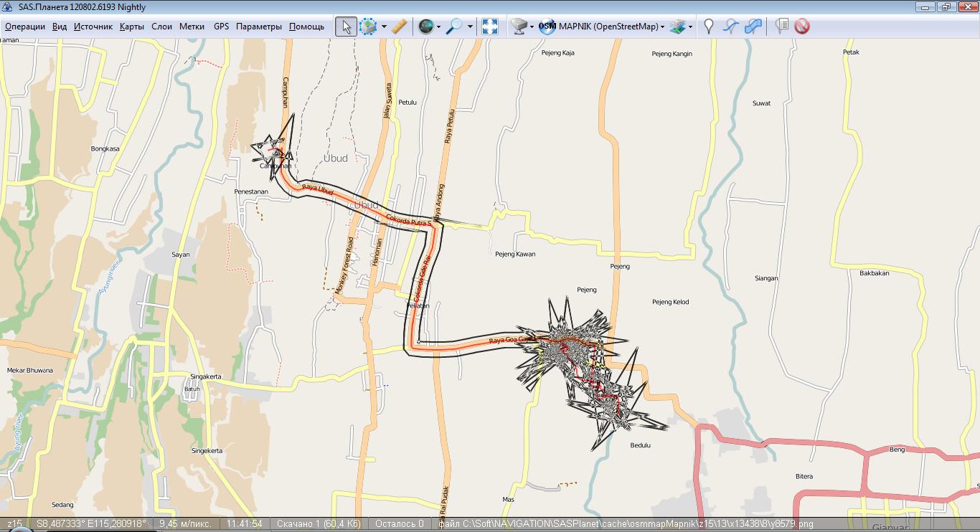Click the selection manager globe icon
Viewport: 980px width, 532px height.
tap(426, 27)
